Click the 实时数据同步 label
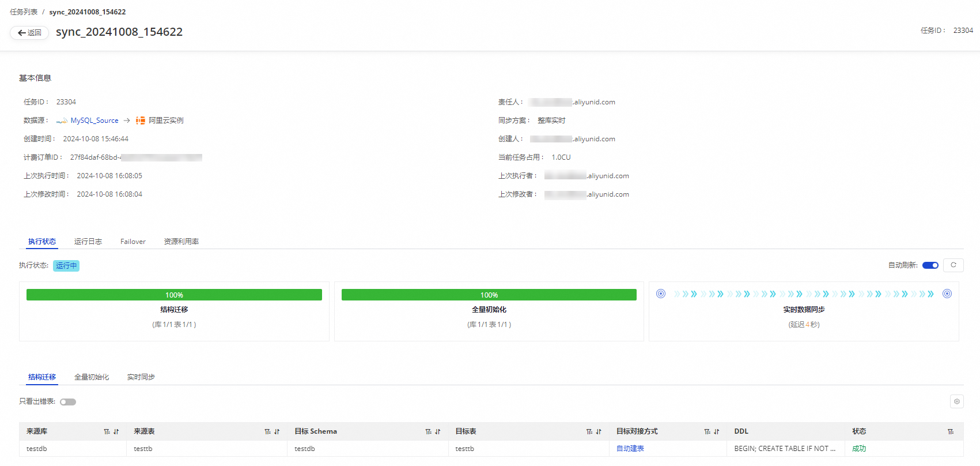The height and width of the screenshot is (466, 980). click(x=804, y=310)
